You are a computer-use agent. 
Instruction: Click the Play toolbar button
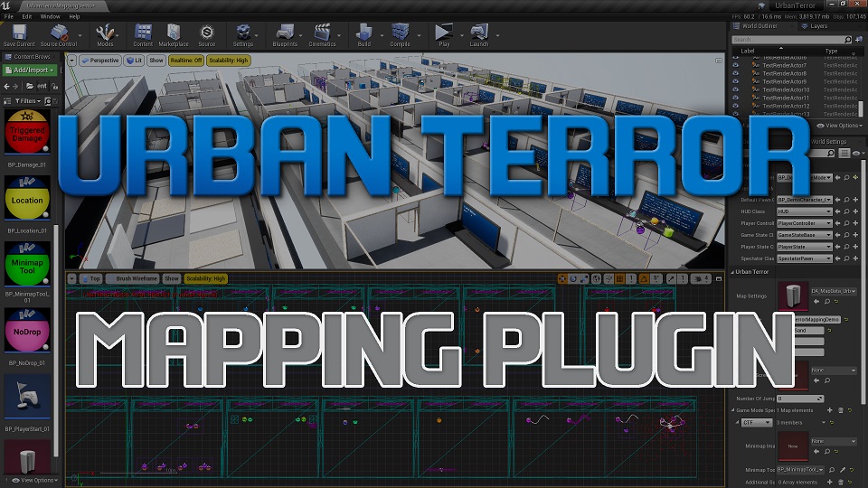(444, 35)
